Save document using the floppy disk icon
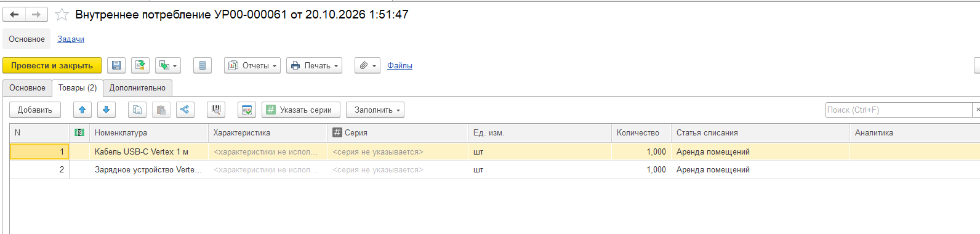 coord(116,65)
